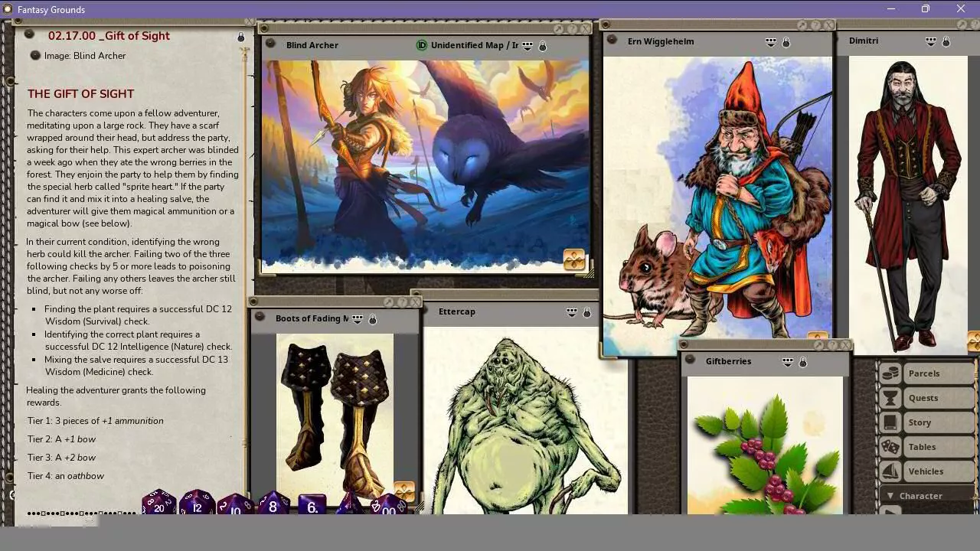Roll the d10 die

pyautogui.click(x=235, y=504)
